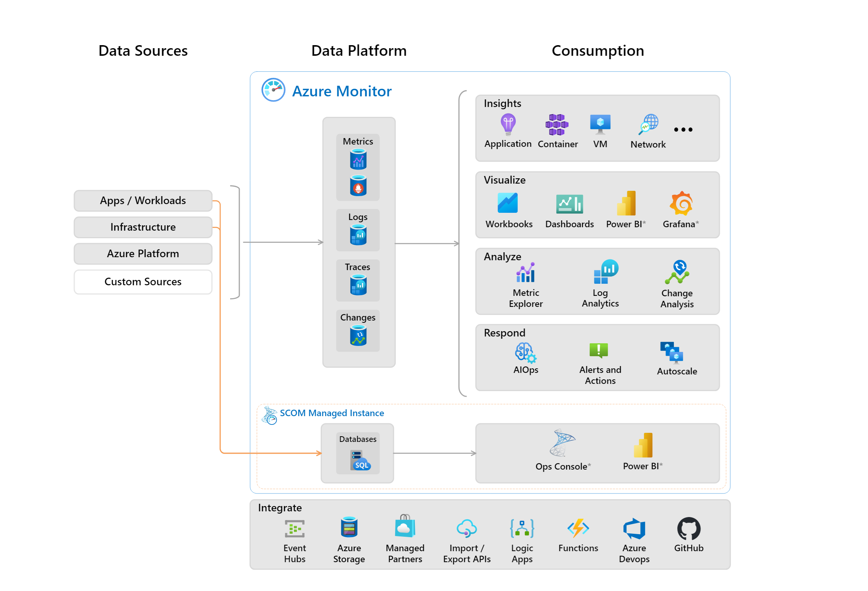
Task: Select the Network insights globe icon
Action: 648,124
